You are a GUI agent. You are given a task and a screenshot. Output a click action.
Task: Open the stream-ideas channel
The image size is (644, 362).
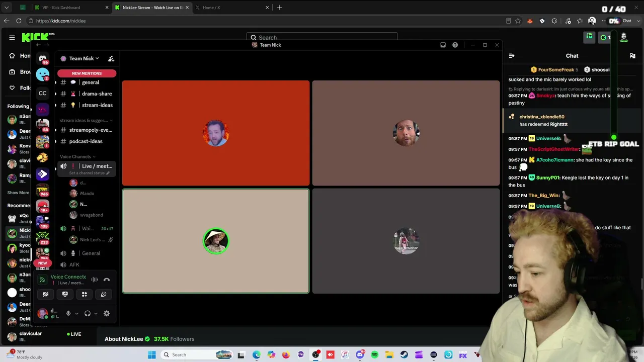coord(87,106)
